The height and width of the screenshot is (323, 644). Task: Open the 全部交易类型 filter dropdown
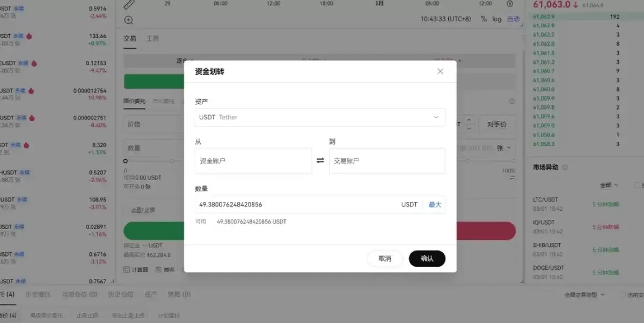584,295
